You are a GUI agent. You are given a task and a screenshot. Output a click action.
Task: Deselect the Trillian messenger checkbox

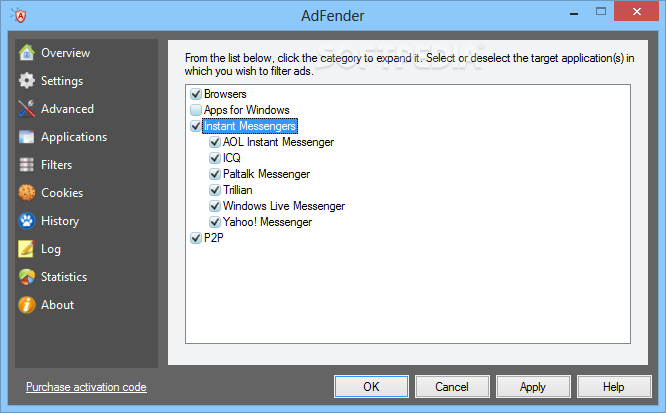[215, 190]
